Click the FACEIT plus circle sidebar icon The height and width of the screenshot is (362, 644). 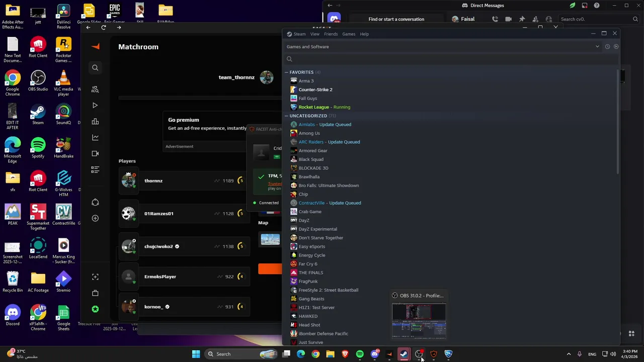(x=95, y=218)
